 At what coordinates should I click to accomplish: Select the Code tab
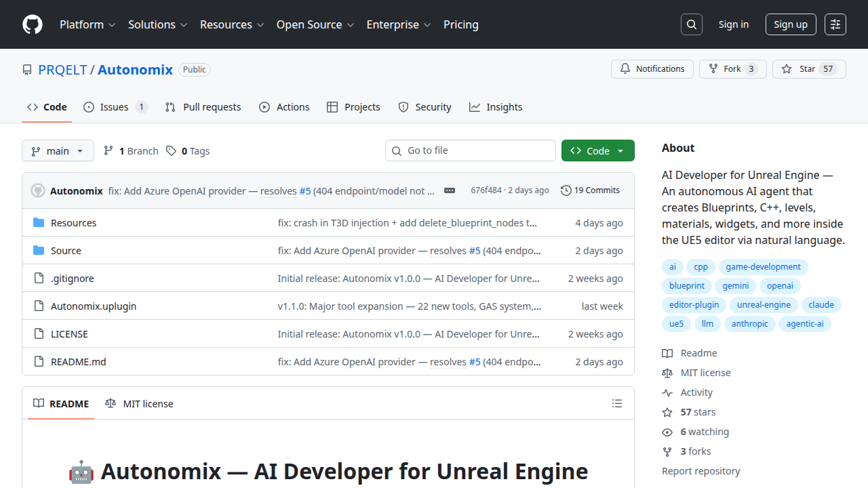click(x=47, y=107)
